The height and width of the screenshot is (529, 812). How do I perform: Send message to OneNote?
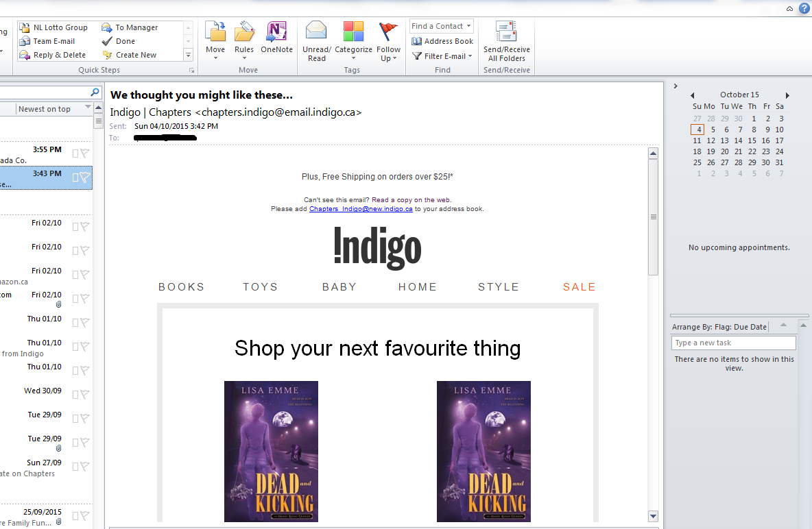[x=276, y=32]
